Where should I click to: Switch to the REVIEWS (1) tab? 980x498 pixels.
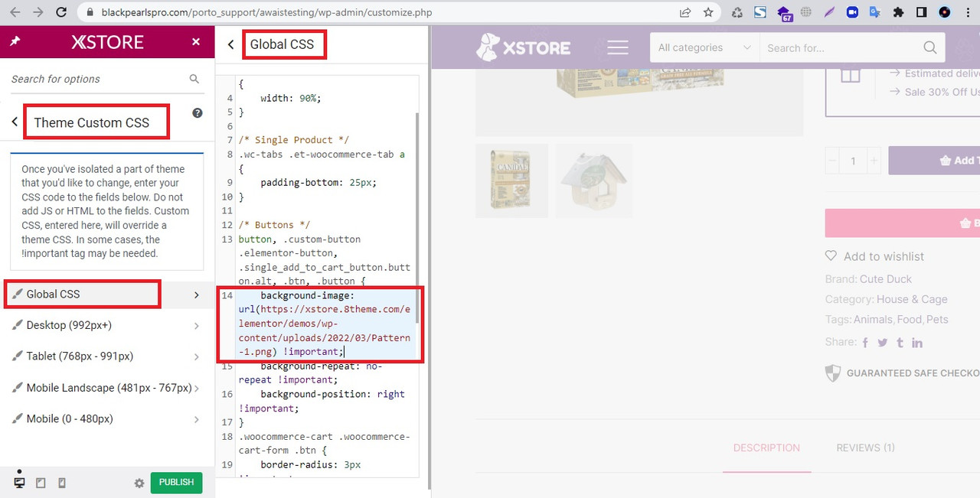point(865,448)
